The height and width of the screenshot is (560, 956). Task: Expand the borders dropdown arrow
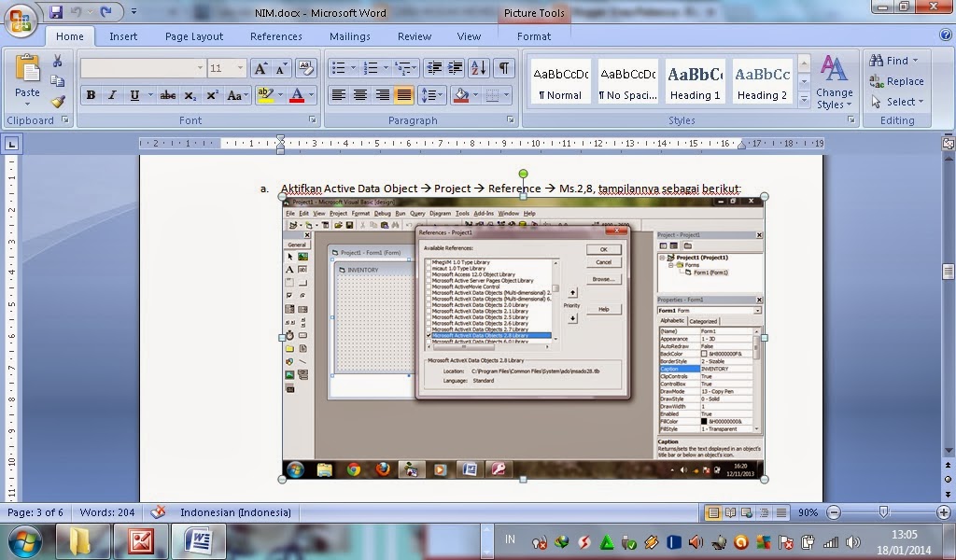[x=507, y=95]
